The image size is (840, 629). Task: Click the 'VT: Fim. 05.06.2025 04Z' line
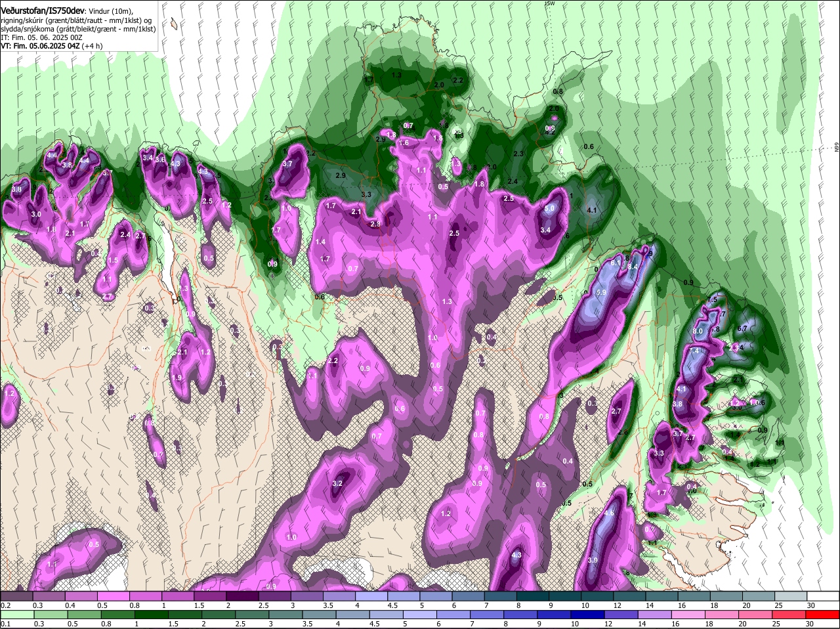(x=39, y=47)
